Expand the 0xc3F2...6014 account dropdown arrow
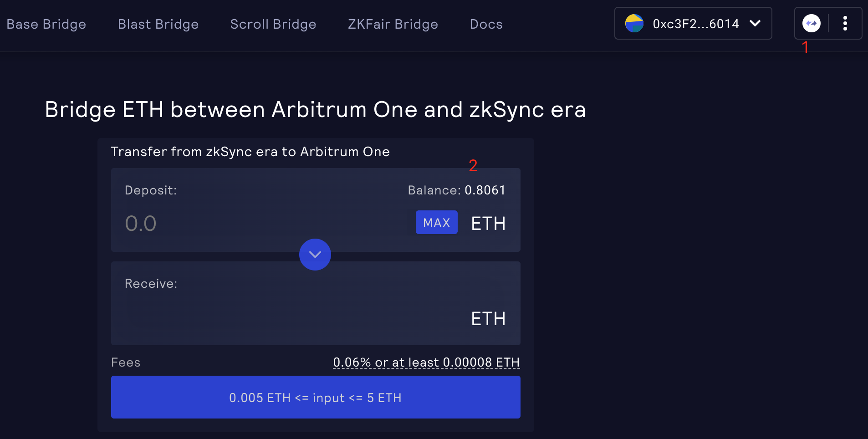This screenshot has height=439, width=868. [x=755, y=23]
